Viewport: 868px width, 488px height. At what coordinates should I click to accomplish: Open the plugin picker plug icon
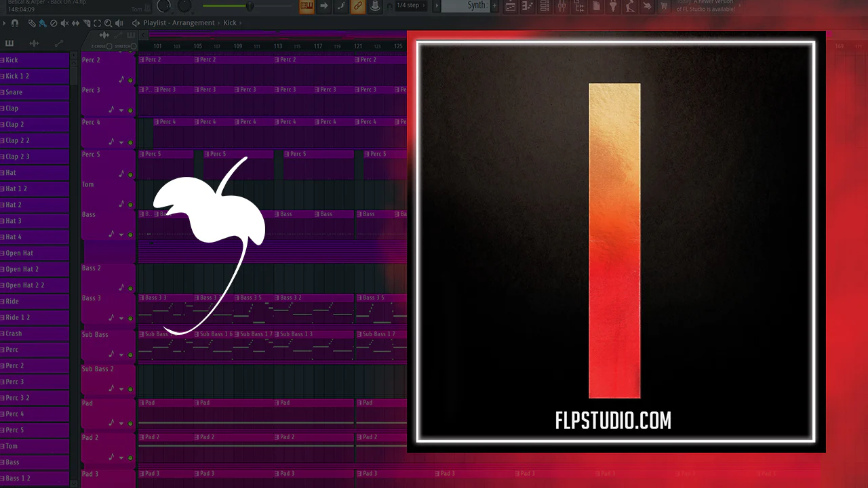613,6
